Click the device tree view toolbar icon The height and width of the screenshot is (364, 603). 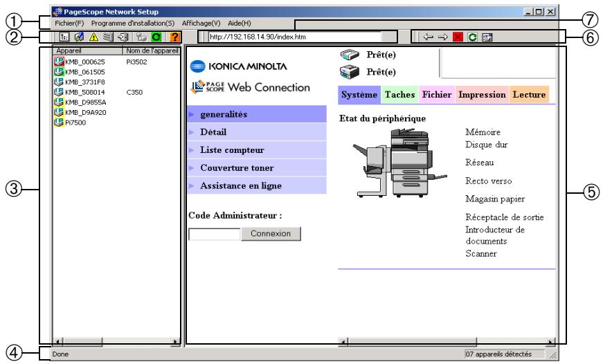click(64, 37)
